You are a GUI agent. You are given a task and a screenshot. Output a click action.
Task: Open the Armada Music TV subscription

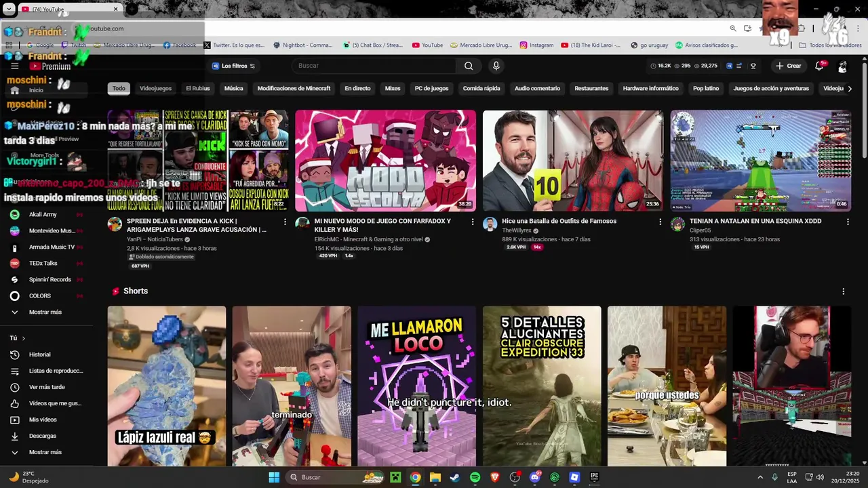tap(46, 247)
